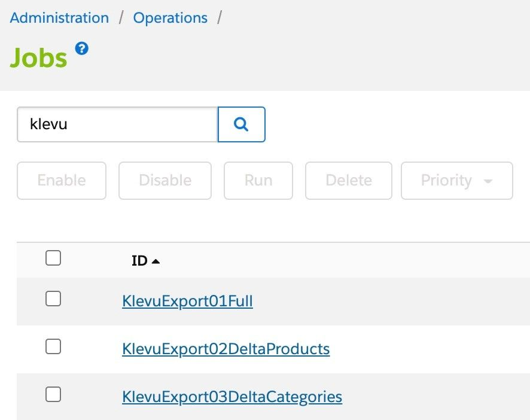Click the ID column header label
Image resolution: width=530 pixels, height=420 pixels.
[x=139, y=261]
